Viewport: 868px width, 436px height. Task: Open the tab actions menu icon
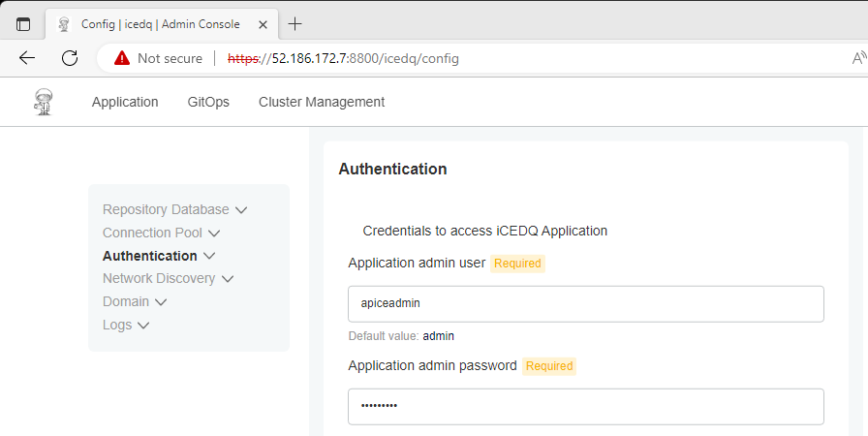[23, 24]
